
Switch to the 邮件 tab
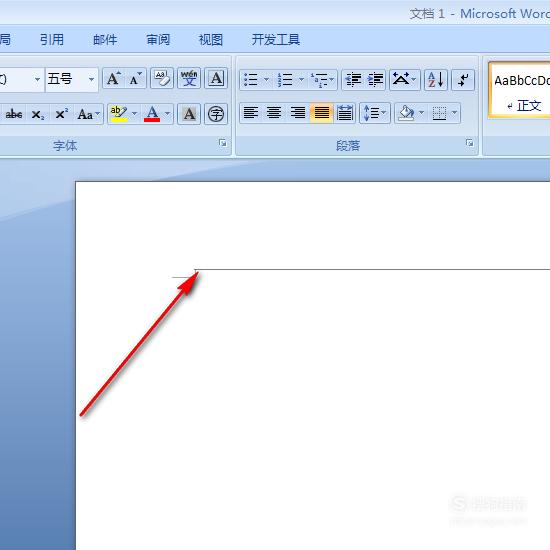click(105, 40)
